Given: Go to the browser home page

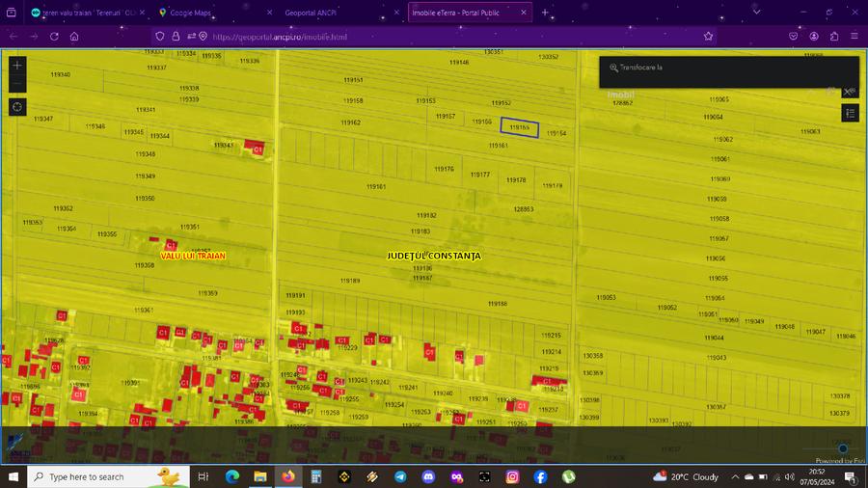Looking at the screenshot, I should pos(74,37).
